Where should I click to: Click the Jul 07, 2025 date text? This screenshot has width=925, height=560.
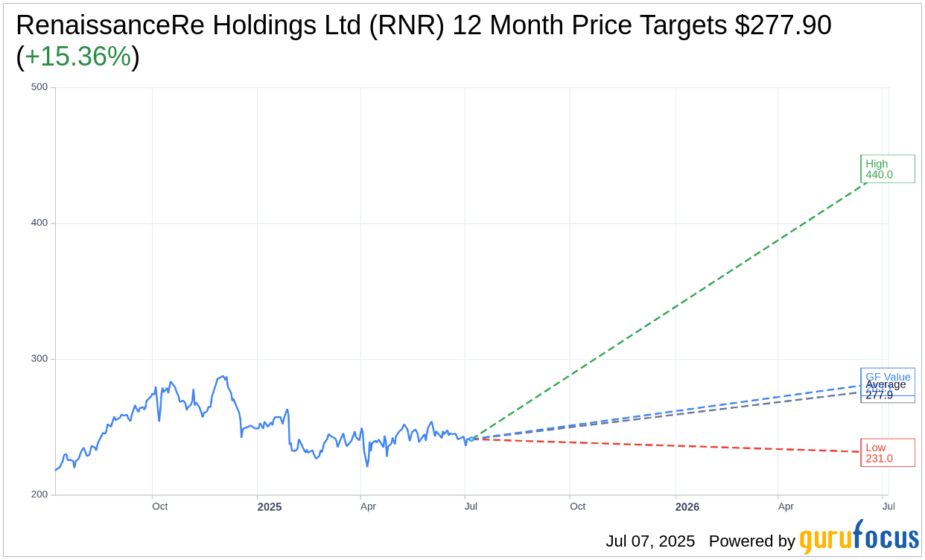(x=650, y=541)
